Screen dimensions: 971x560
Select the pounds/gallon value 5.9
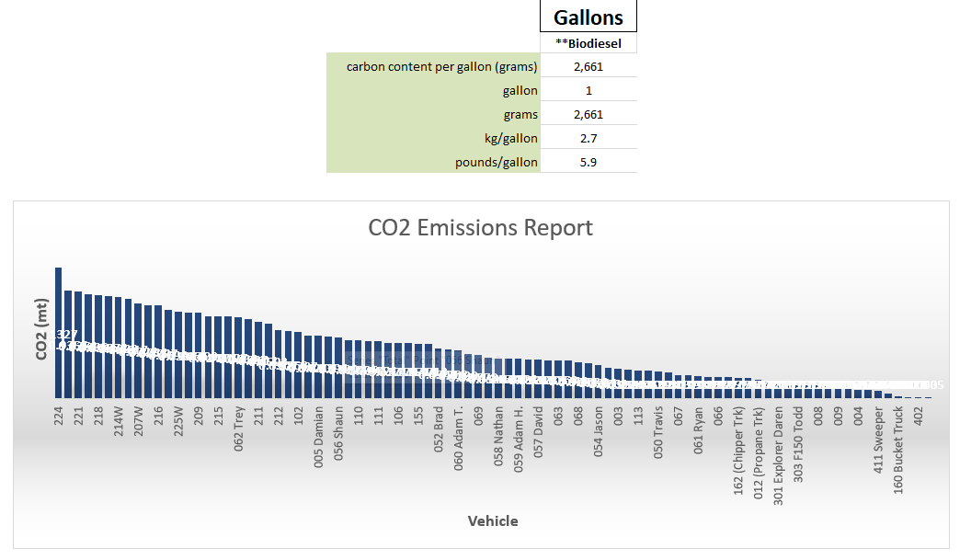click(588, 161)
